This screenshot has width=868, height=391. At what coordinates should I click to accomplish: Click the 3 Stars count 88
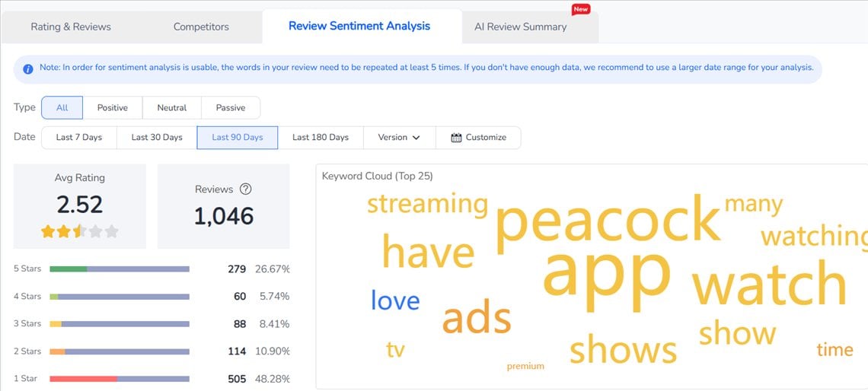tap(240, 324)
